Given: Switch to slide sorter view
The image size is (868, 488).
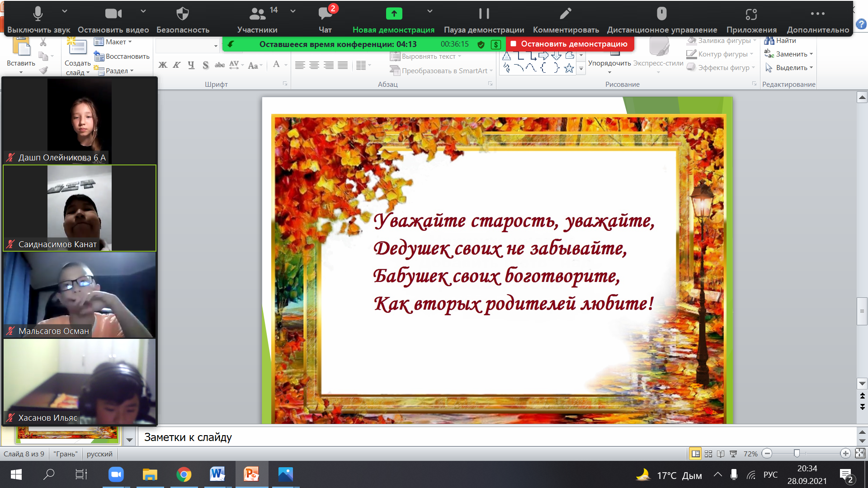Looking at the screenshot, I should pyautogui.click(x=708, y=454).
